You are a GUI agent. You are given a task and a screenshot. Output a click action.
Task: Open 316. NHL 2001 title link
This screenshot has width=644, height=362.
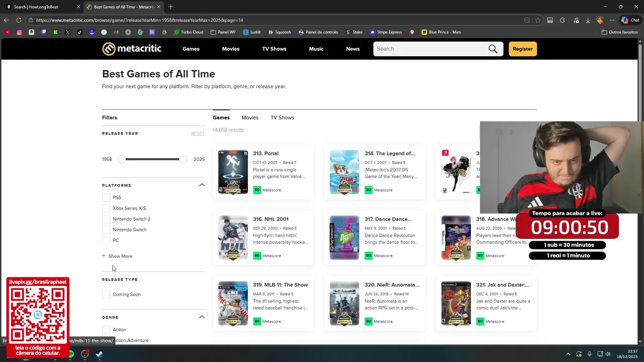tap(271, 219)
